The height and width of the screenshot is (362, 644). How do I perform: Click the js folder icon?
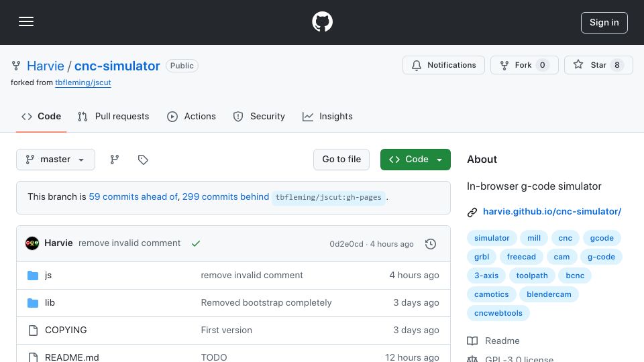click(33, 276)
